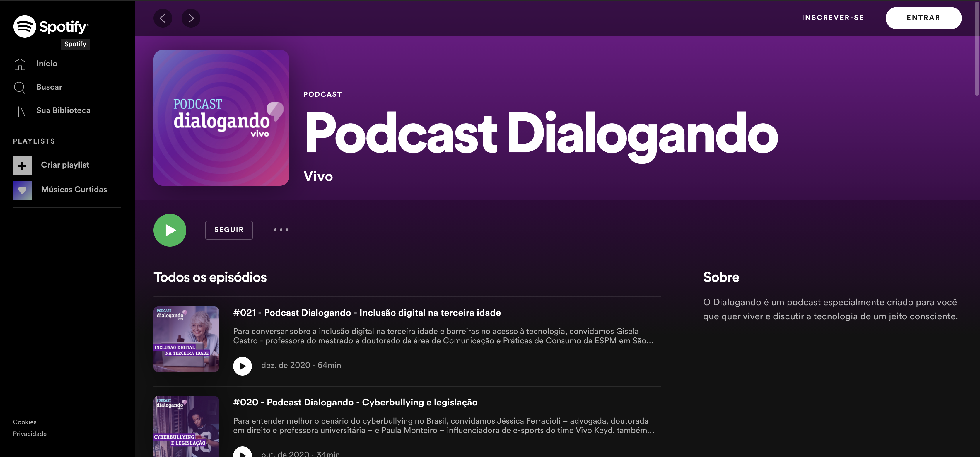Click the Spotify logo in sidebar
This screenshot has width=980, height=457.
pos(51,26)
